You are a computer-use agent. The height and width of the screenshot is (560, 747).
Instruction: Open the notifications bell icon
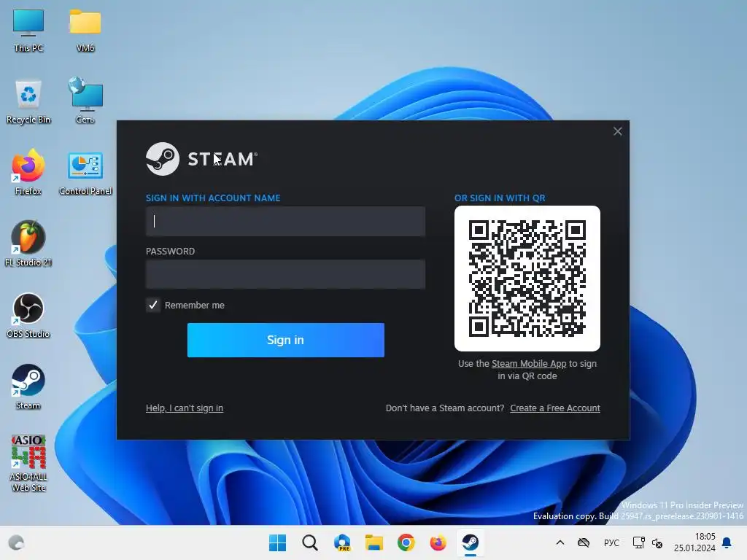click(727, 542)
